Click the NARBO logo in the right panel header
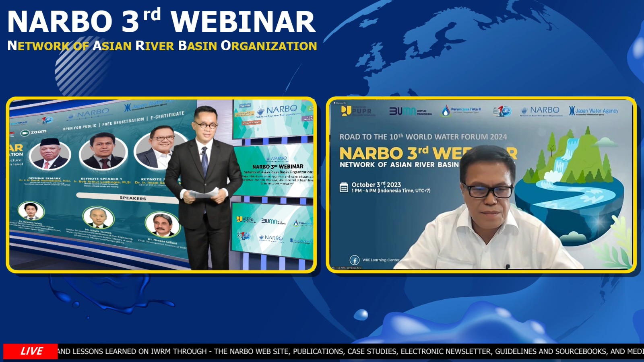Screen dimensions: 644x362 point(541,111)
